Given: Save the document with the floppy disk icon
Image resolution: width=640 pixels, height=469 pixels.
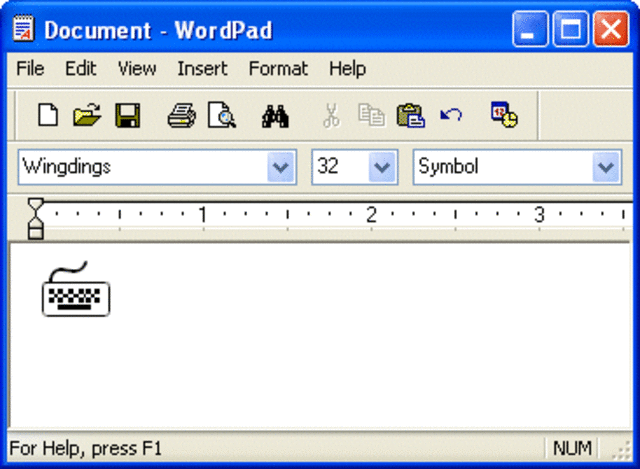Looking at the screenshot, I should (x=128, y=115).
